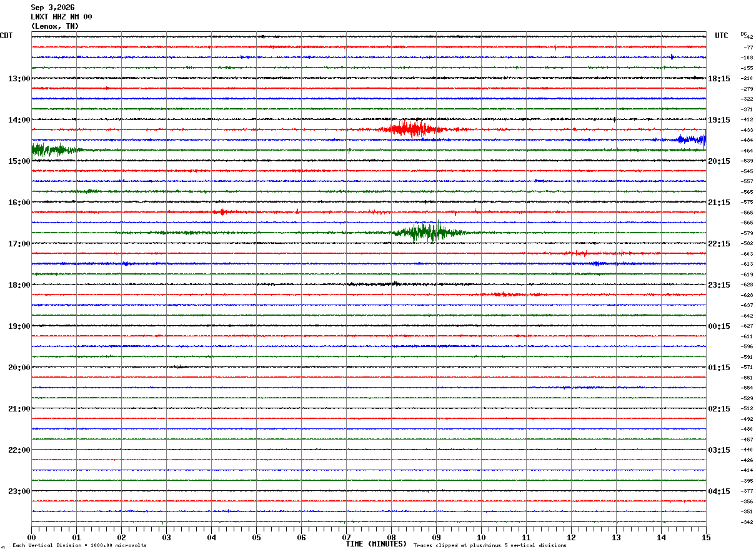Click the Each Vertical Division scale note
The height and width of the screenshot is (554, 756).
coord(79,545)
